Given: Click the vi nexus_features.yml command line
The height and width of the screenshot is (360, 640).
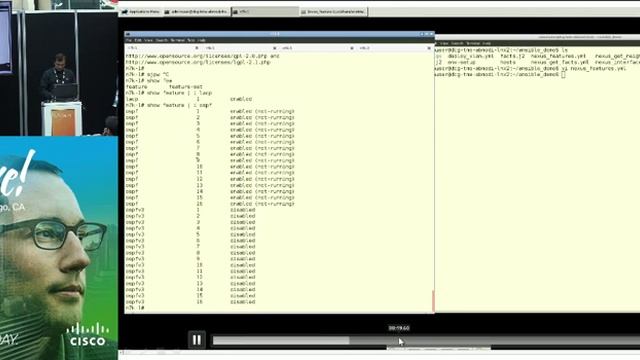Looking at the screenshot, I should coord(530,69).
